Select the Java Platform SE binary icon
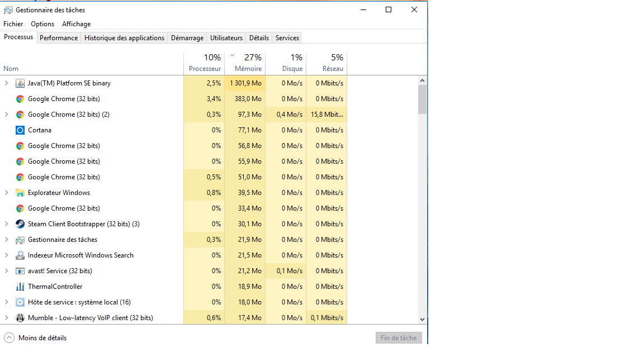The height and width of the screenshot is (362, 644). point(20,83)
